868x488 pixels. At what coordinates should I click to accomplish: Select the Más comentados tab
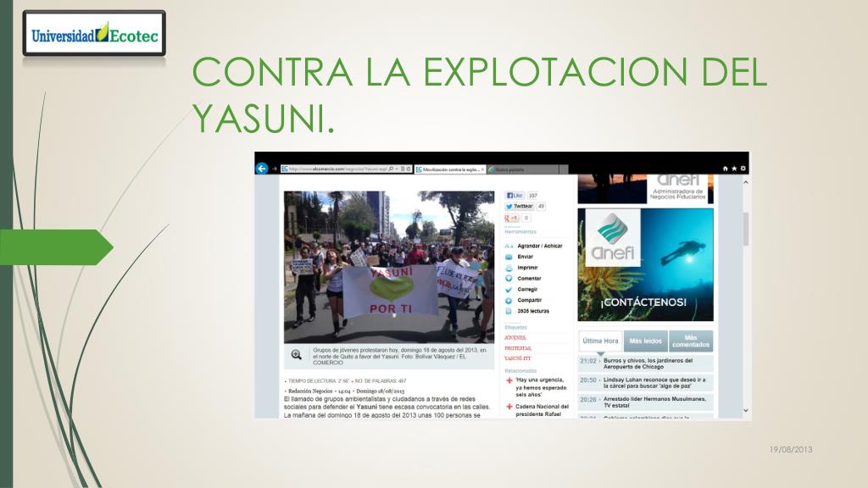(691, 341)
